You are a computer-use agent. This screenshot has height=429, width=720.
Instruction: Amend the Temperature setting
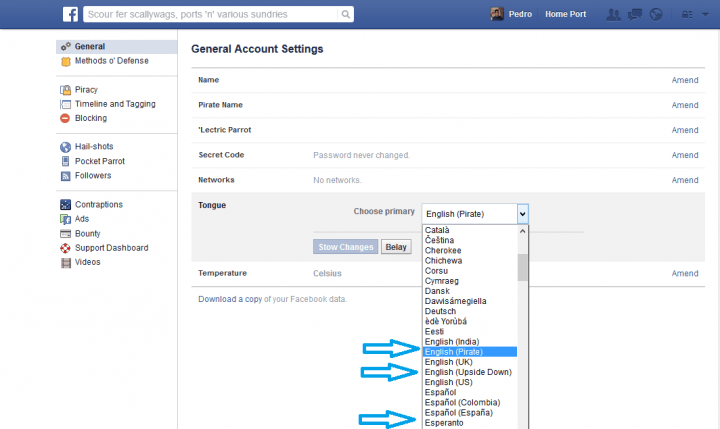tap(685, 273)
